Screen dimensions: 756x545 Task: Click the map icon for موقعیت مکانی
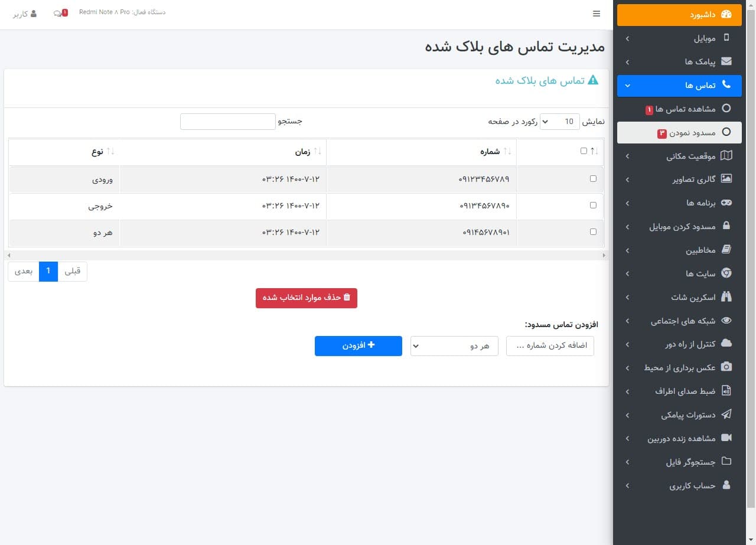pyautogui.click(x=726, y=156)
